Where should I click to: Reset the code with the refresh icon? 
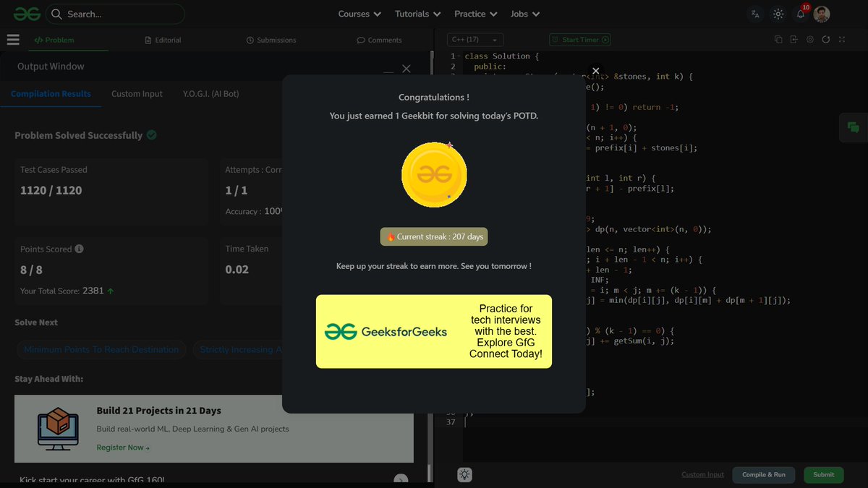pyautogui.click(x=825, y=40)
